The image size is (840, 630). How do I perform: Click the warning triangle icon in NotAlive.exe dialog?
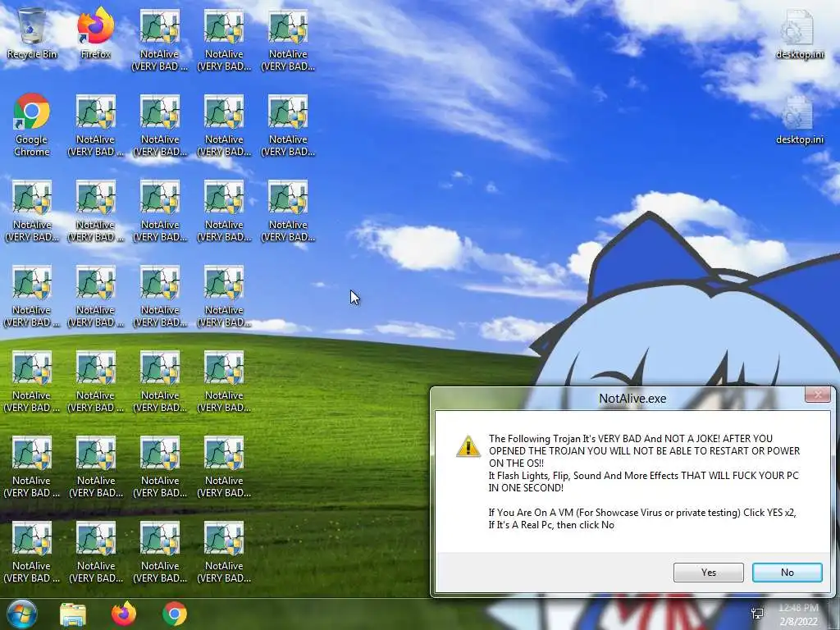468,446
